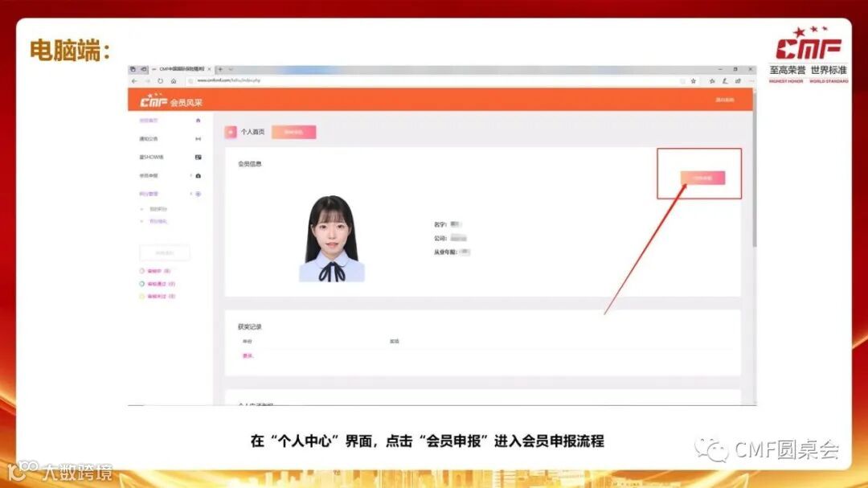
Task: Click the member portrait photo
Action: click(x=332, y=238)
